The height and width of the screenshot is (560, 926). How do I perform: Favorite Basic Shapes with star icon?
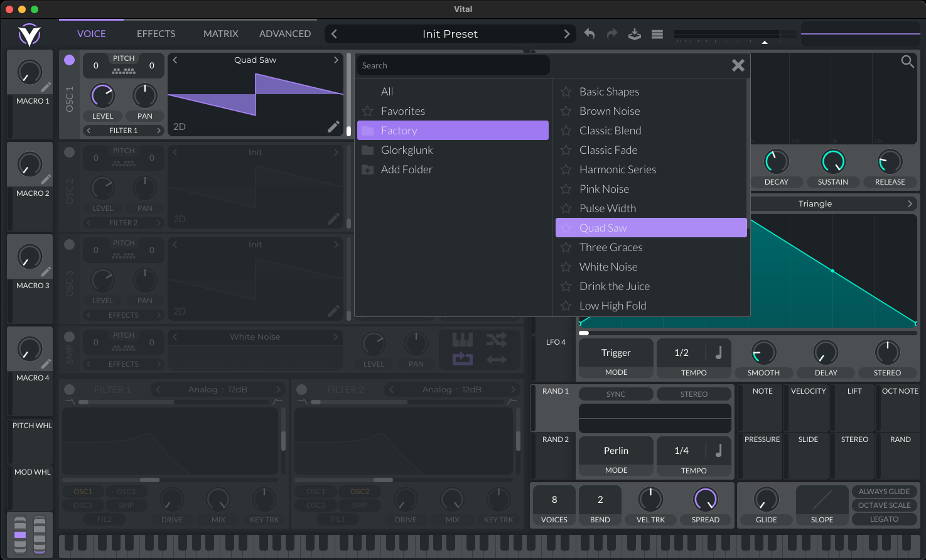566,92
